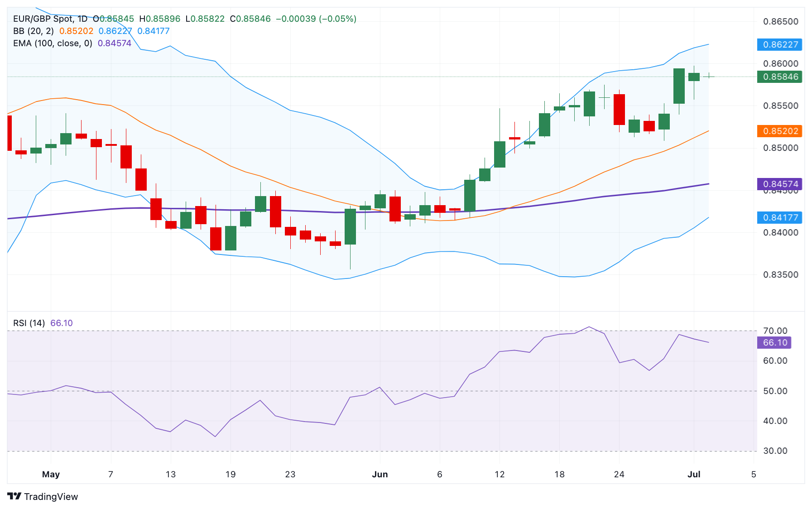Click the current price tag 0.85846
812x509 pixels.
pyautogui.click(x=779, y=77)
